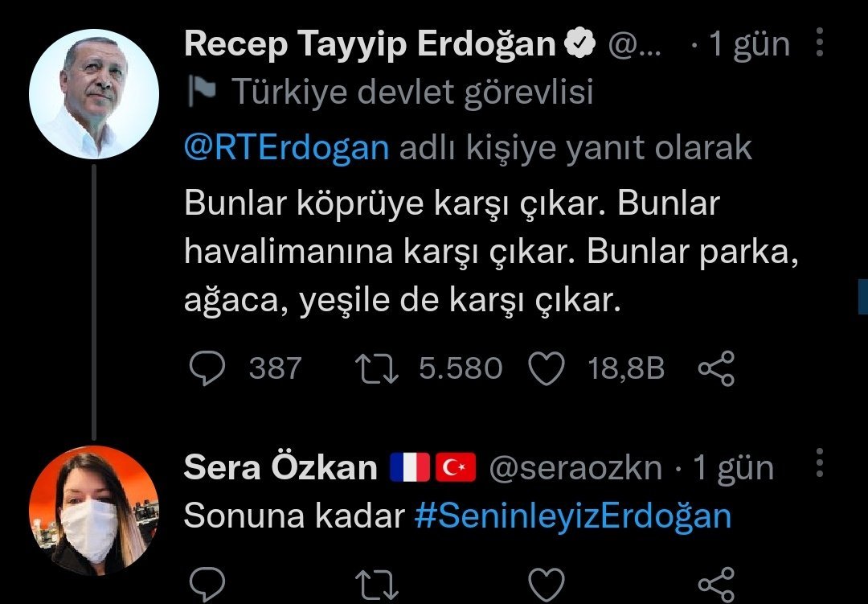The image size is (868, 604).
Task: Open more options on Erdoğan's tweet
Action: pos(819,43)
